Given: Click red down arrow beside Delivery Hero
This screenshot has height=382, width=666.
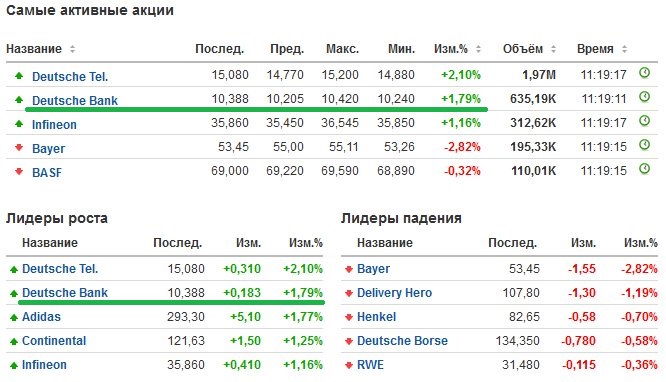Looking at the screenshot, I should [x=349, y=293].
